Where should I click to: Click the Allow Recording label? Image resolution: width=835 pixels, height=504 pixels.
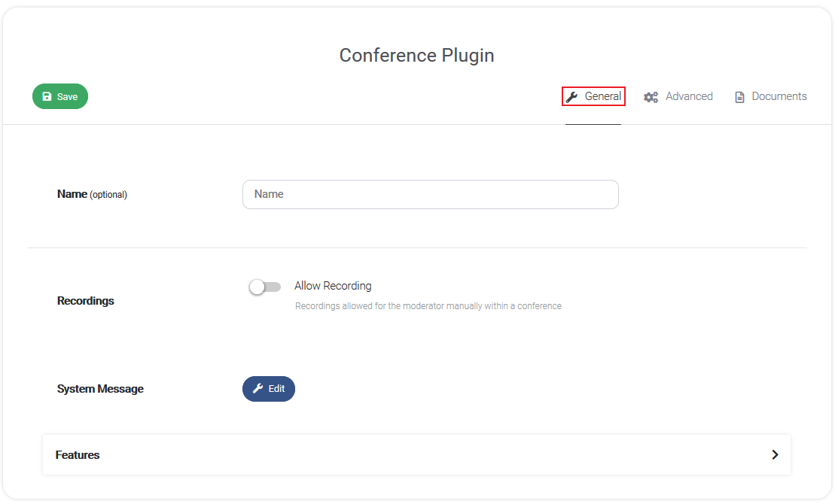[x=333, y=286]
